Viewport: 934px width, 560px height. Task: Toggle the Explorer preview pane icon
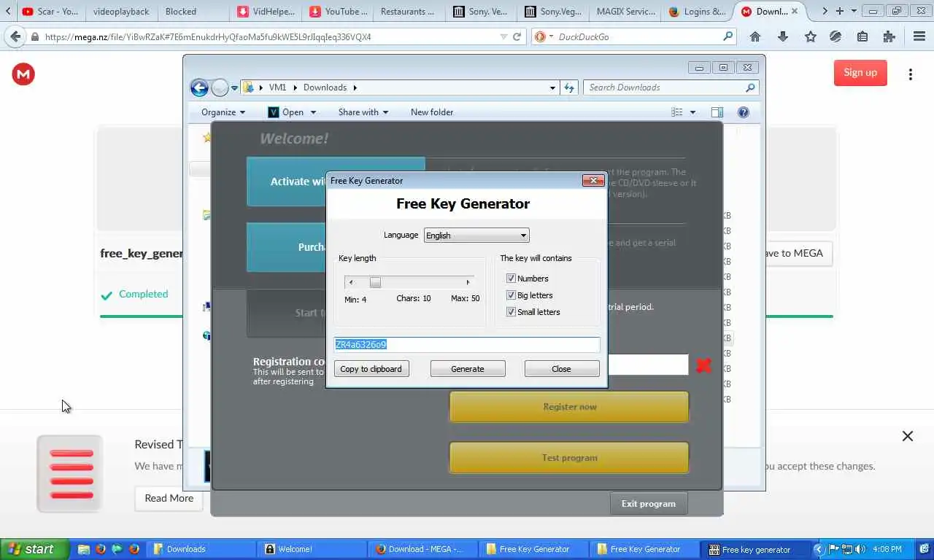pos(717,112)
